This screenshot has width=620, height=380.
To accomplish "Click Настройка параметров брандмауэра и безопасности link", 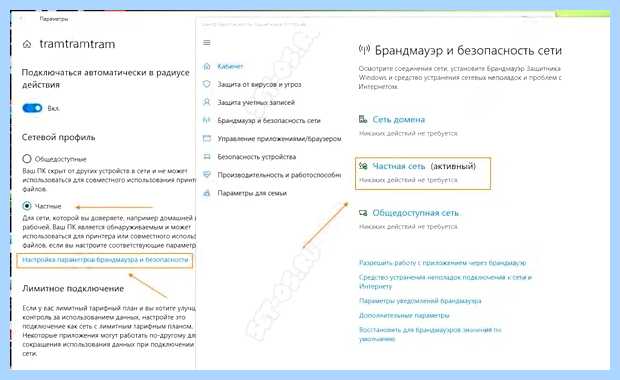I will coord(105,260).
